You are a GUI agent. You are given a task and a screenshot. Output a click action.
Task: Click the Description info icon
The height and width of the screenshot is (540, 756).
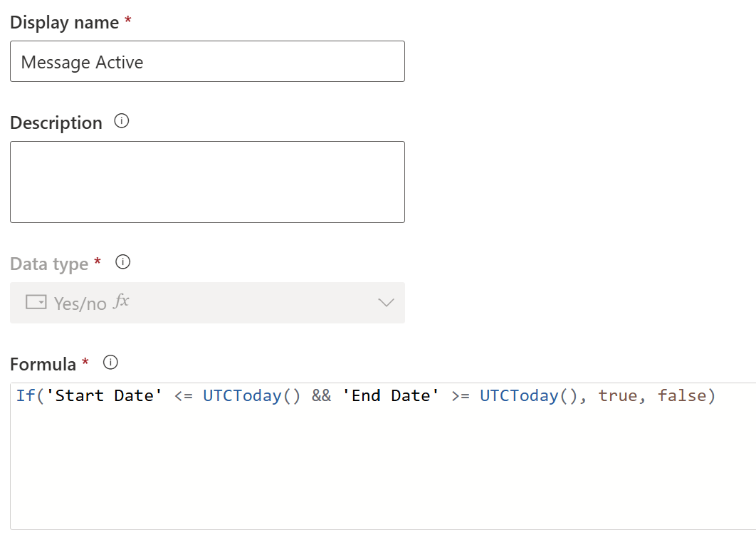[x=122, y=122]
